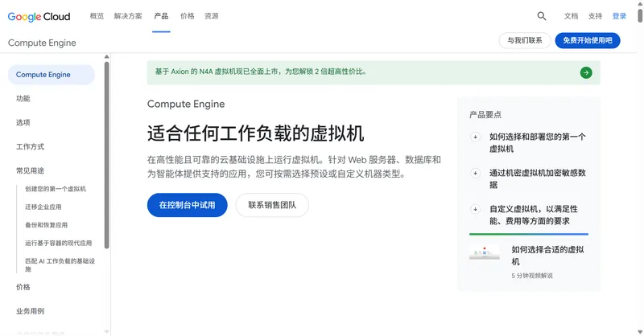The image size is (644, 336).
Task: Open the 概览 nav menu
Action: (x=97, y=16)
